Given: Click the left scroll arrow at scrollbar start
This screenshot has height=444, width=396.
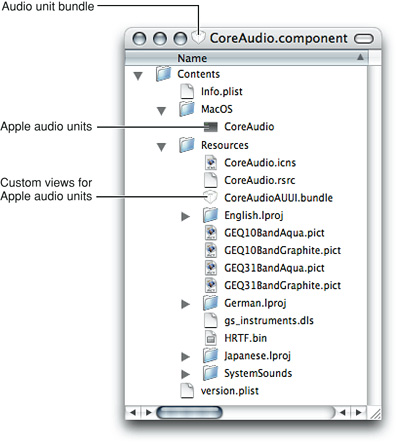Looking at the screenshot, I should click(x=132, y=412).
